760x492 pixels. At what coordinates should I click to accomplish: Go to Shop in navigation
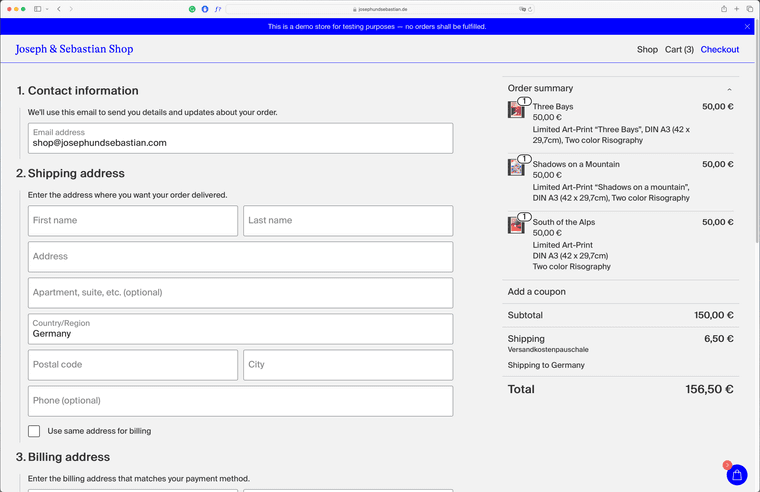pyautogui.click(x=647, y=49)
